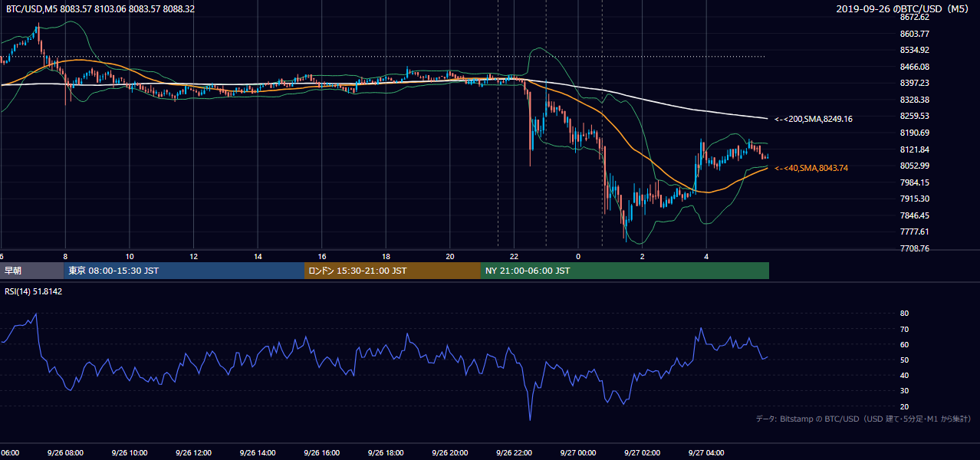Click the 9/26 12:00 time label

(192, 453)
